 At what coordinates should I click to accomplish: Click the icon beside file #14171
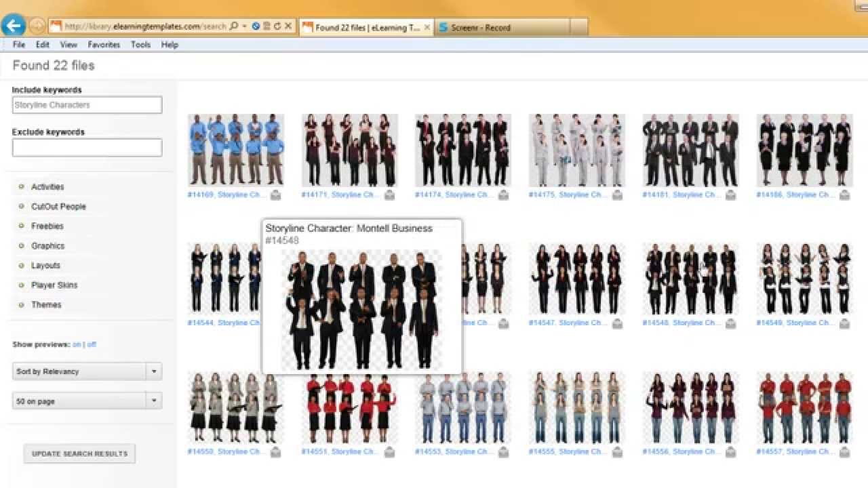pyautogui.click(x=389, y=195)
